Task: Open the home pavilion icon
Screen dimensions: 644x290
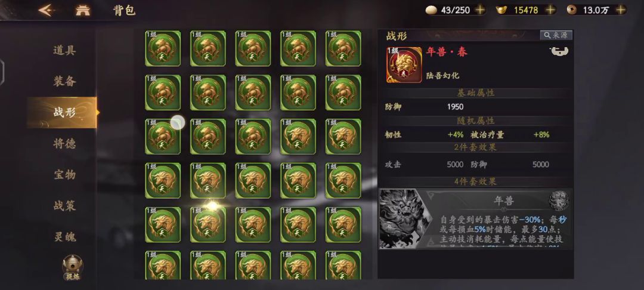Action: [x=83, y=11]
